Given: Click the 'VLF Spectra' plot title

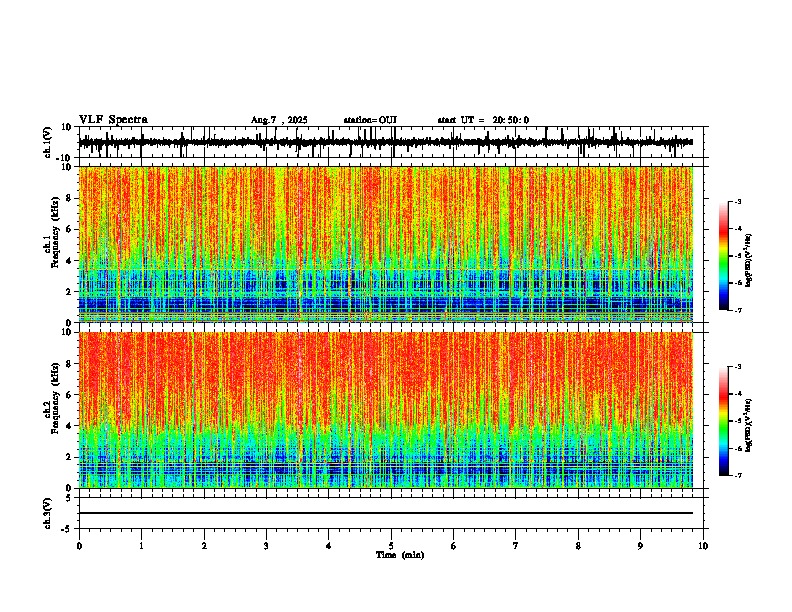Looking at the screenshot, I should coord(113,120).
